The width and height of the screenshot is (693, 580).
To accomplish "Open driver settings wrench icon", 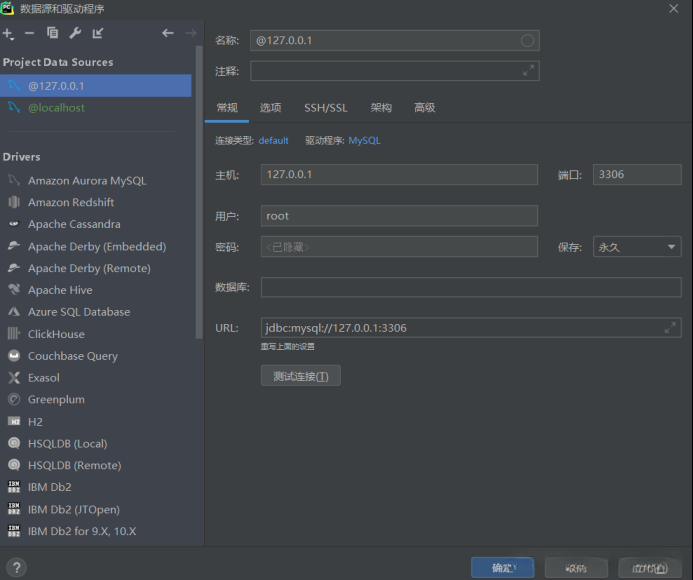I will (x=75, y=33).
